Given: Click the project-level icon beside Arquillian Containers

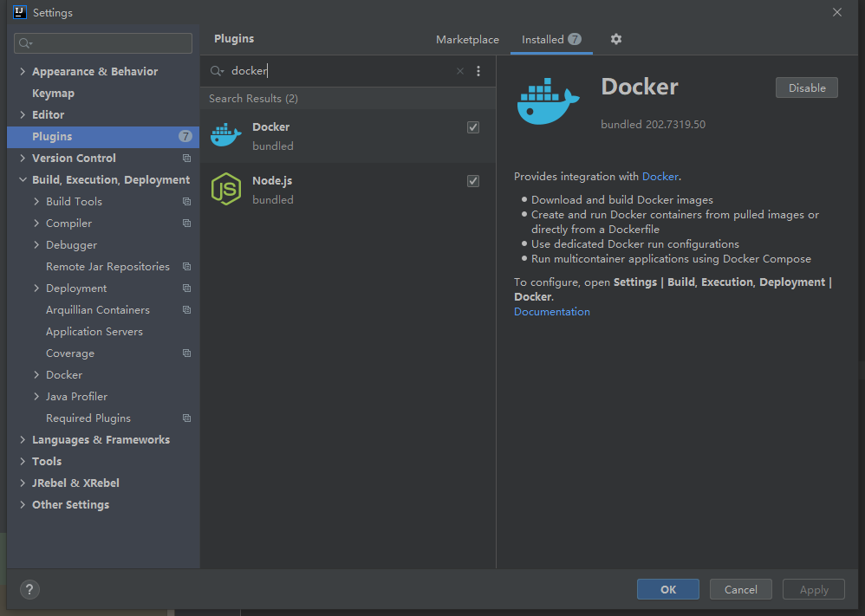Looking at the screenshot, I should [186, 310].
